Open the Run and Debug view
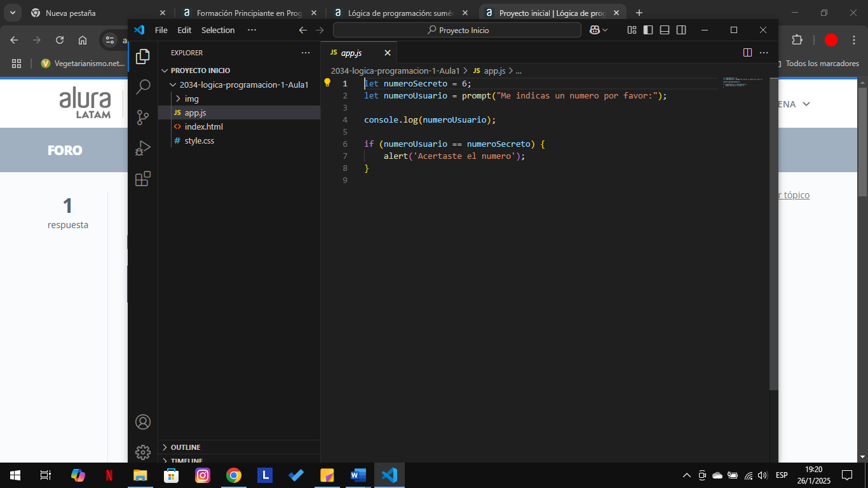868x488 pixels. 143,148
